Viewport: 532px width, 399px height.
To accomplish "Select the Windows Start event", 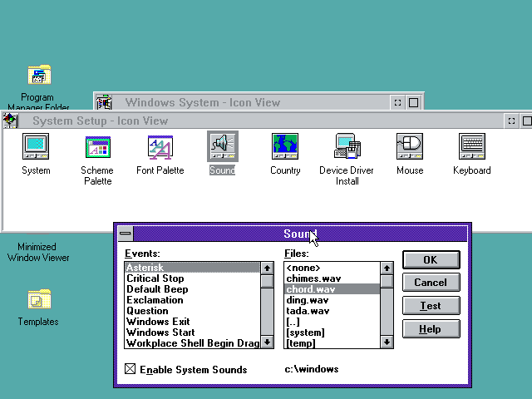I will point(192,332).
